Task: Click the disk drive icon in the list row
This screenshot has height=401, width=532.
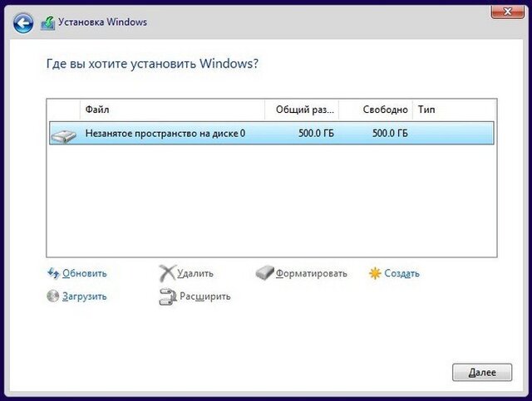Action: point(63,134)
